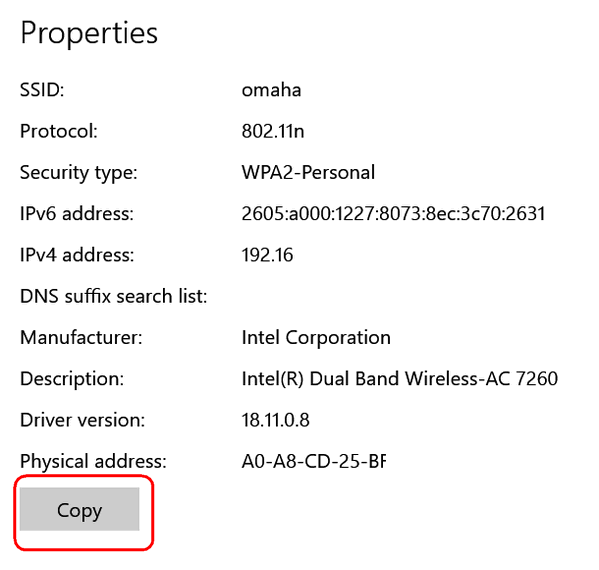599x570 pixels.
Task: Select the SSID value omaha
Action: [271, 90]
